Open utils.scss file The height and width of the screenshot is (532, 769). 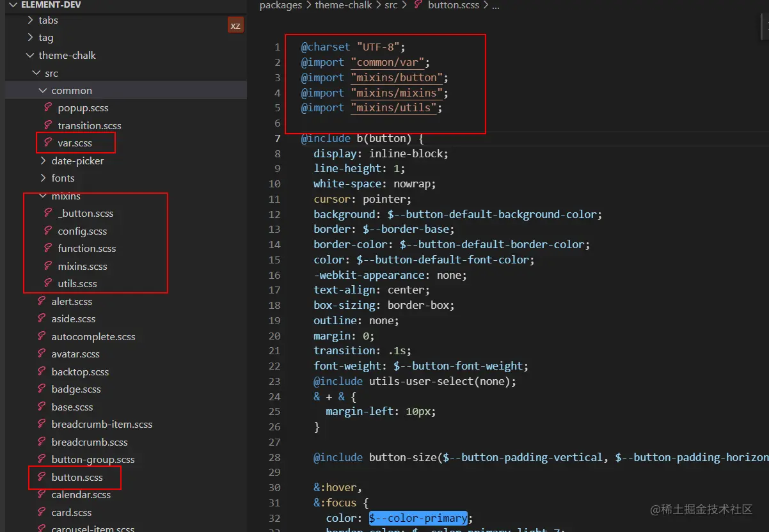pyautogui.click(x=77, y=284)
